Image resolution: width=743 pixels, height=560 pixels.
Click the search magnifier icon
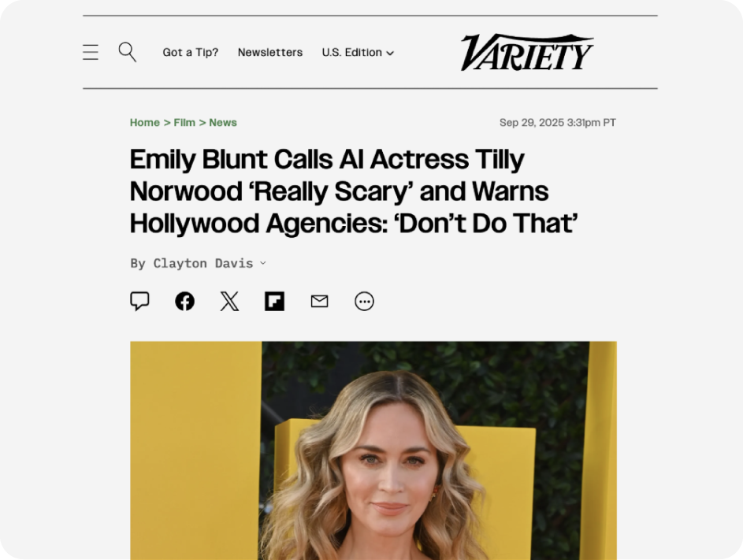pos(127,52)
